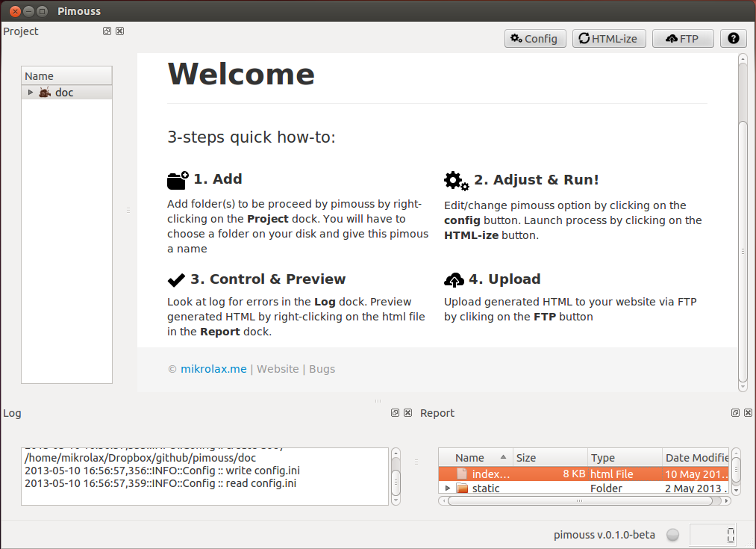This screenshot has width=756, height=549.
Task: Sort Report list by Size column
Action: [x=549, y=458]
